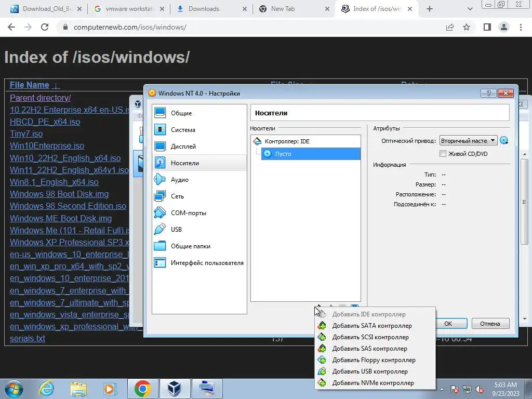The image size is (532, 399).
Task: Open Windows Explorer folder taskbar icon
Action: coord(78,389)
